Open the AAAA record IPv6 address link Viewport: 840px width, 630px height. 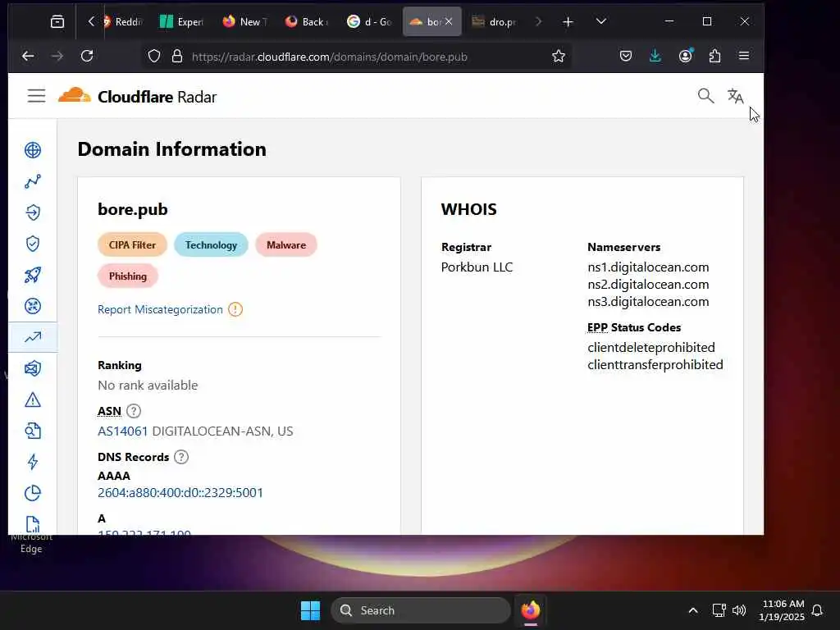pyautogui.click(x=180, y=492)
